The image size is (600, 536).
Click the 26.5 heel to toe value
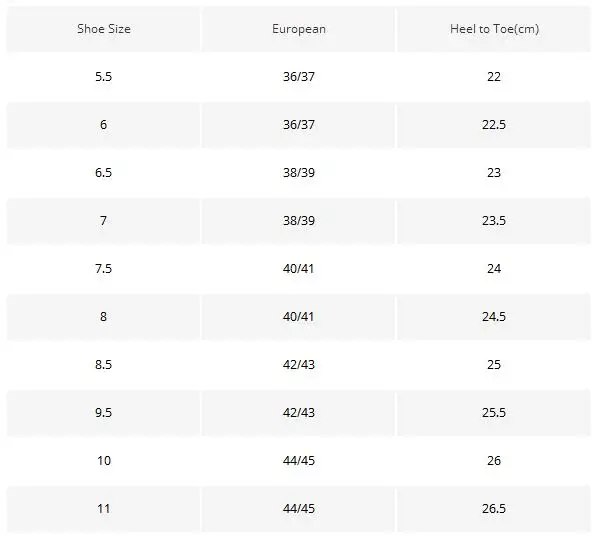pos(494,509)
